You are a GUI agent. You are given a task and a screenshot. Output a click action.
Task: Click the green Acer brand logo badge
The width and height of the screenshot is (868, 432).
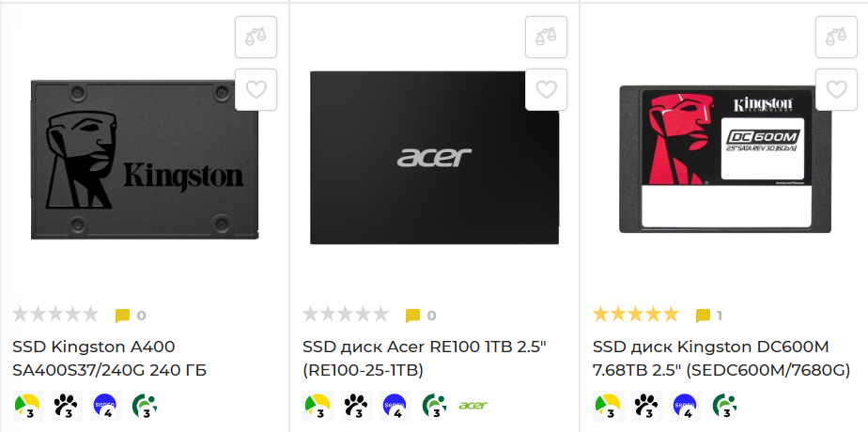click(473, 406)
